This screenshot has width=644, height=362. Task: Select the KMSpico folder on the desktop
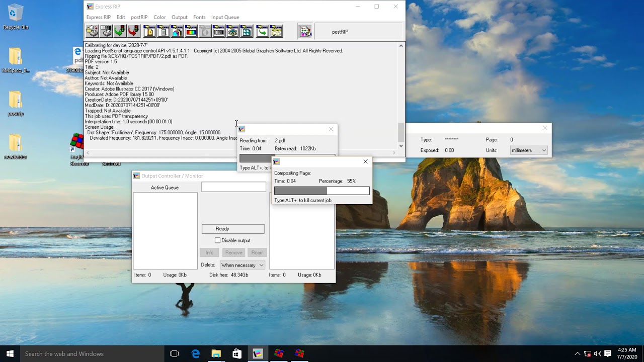pyautogui.click(x=16, y=60)
